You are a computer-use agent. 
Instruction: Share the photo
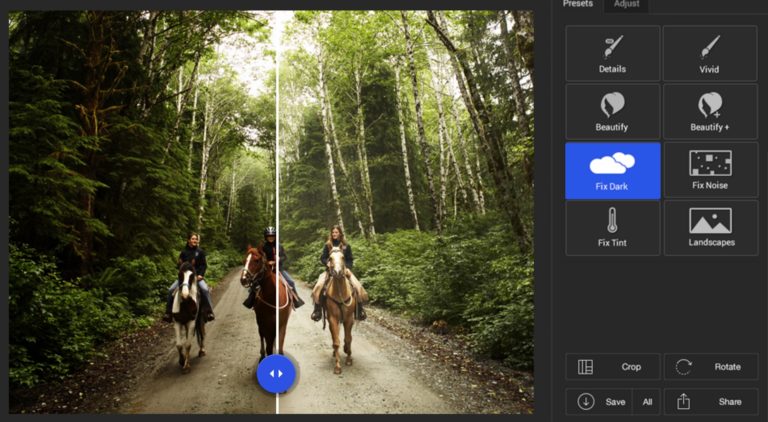pos(710,401)
